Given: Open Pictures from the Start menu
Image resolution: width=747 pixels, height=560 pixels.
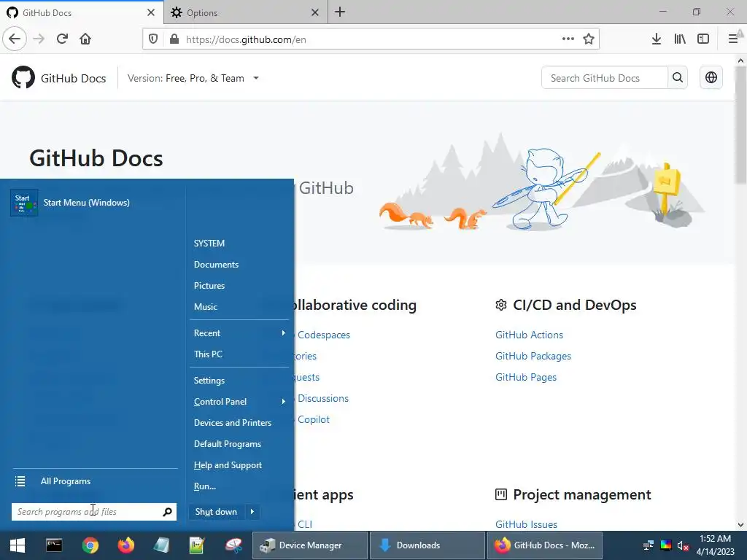Looking at the screenshot, I should pos(209,286).
